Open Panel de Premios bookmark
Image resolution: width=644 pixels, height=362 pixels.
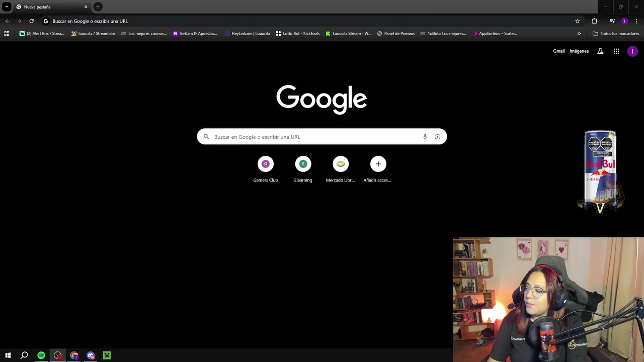pos(396,34)
